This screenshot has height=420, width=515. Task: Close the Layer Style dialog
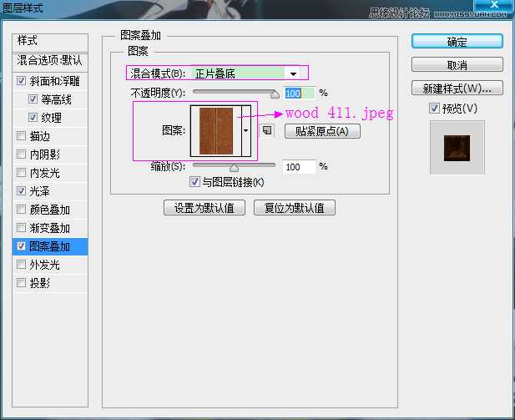[493, 5]
